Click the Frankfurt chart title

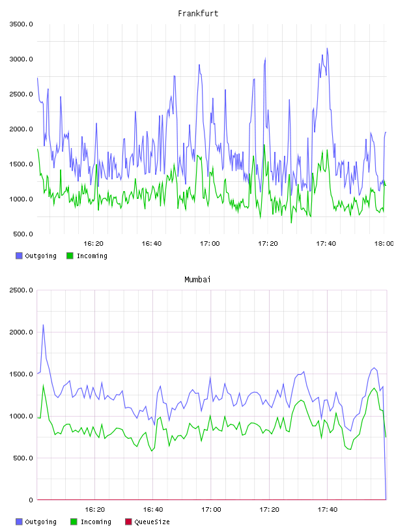pos(198,14)
